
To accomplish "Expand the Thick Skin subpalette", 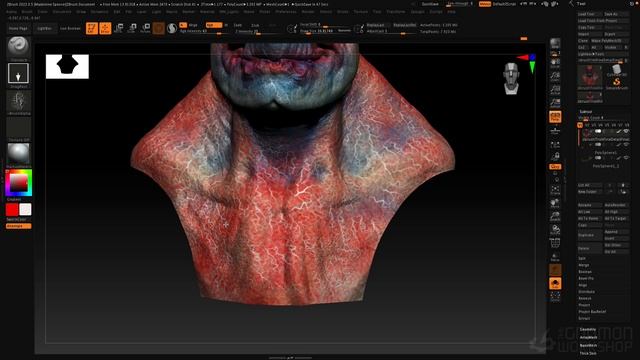I will (588, 353).
